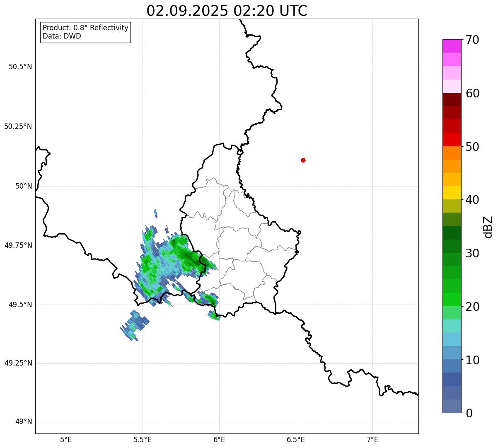Image resolution: width=498 pixels, height=448 pixels.
Task: Pick the bright yellow swatch just above 40 dBZ
Action: (452, 193)
